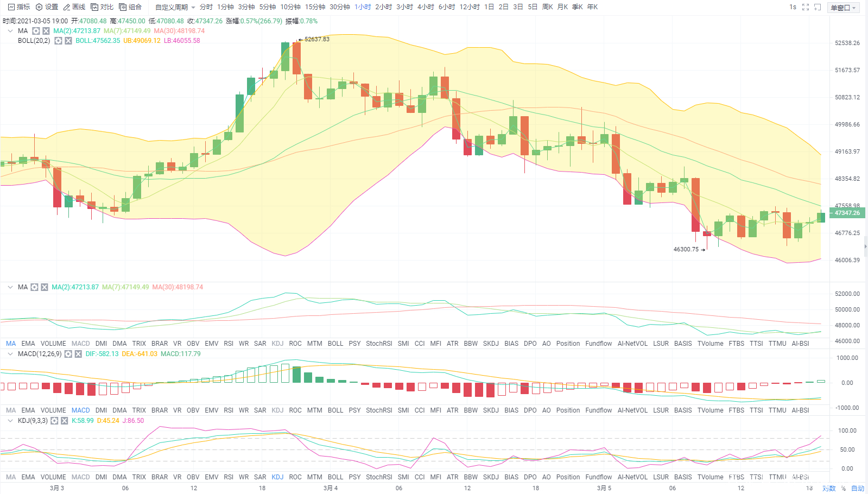Open the 对比 compare tool
Viewport: 868px width, 494px height.
102,7
